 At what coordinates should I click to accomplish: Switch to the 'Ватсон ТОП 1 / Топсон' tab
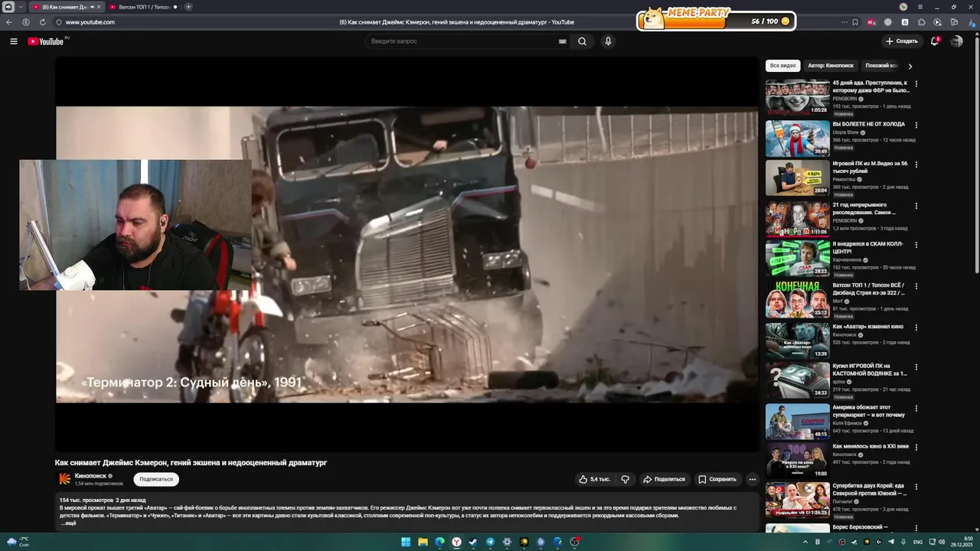coord(142,7)
